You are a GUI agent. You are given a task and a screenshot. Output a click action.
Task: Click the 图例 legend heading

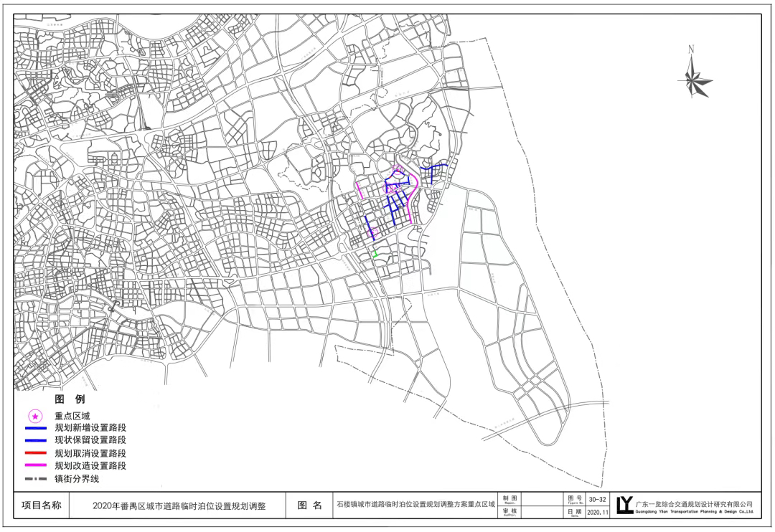pos(70,399)
